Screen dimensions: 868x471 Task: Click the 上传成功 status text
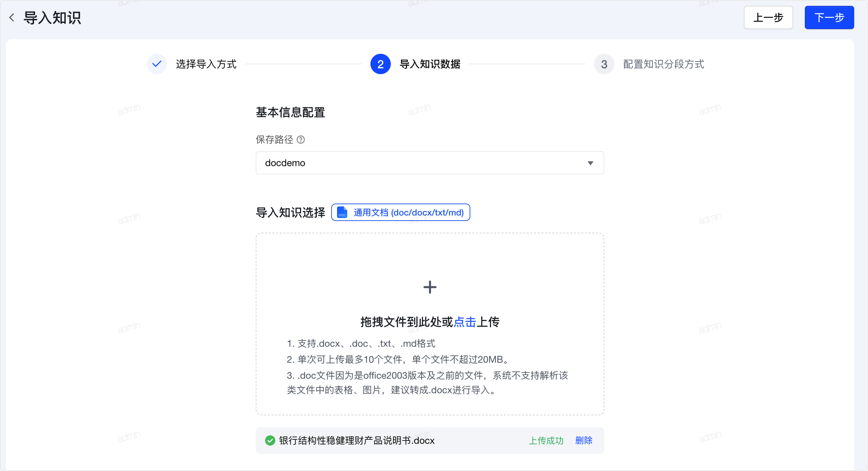tap(546, 440)
